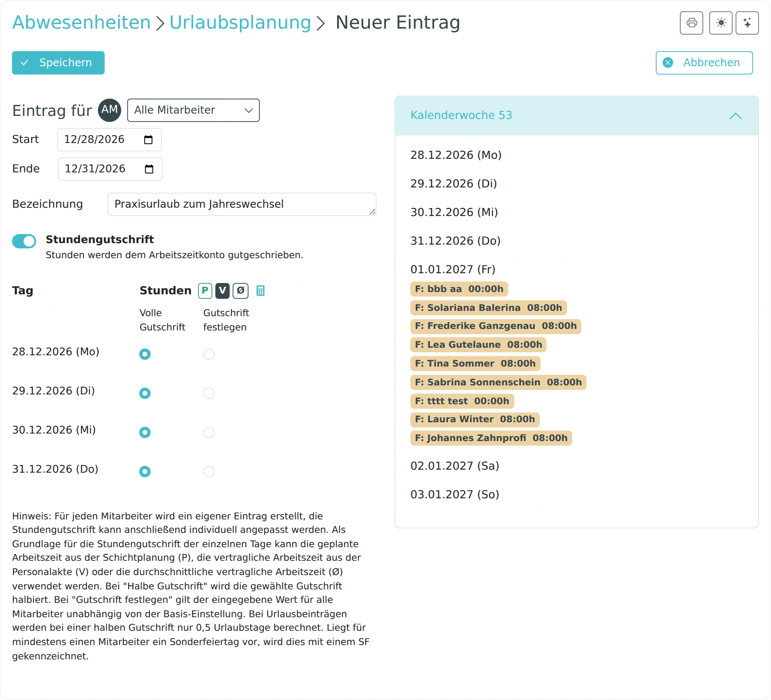Go to Abwesenheiten breadcrumb
The height and width of the screenshot is (700, 771).
pyautogui.click(x=81, y=22)
